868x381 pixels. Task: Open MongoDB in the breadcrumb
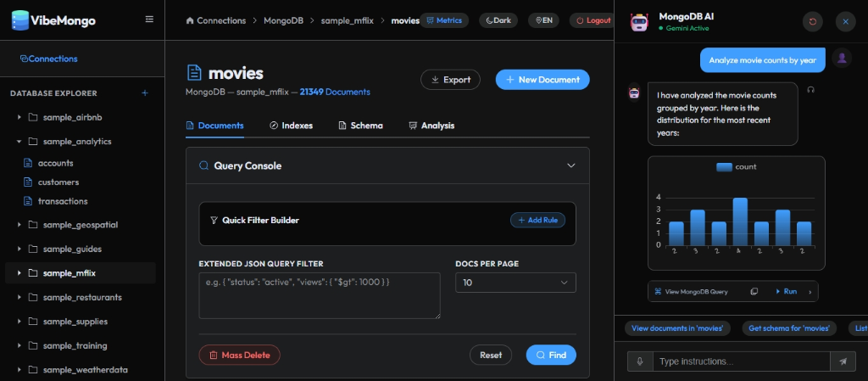coord(283,20)
